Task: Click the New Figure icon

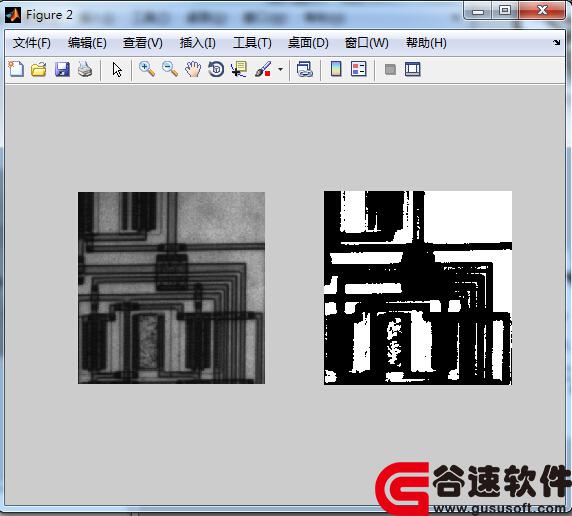Action: pyautogui.click(x=16, y=69)
